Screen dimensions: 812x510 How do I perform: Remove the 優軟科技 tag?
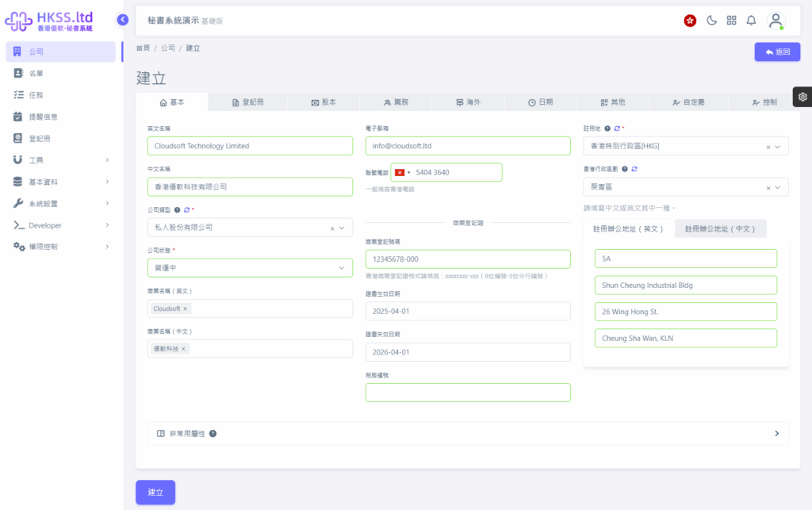tap(183, 349)
